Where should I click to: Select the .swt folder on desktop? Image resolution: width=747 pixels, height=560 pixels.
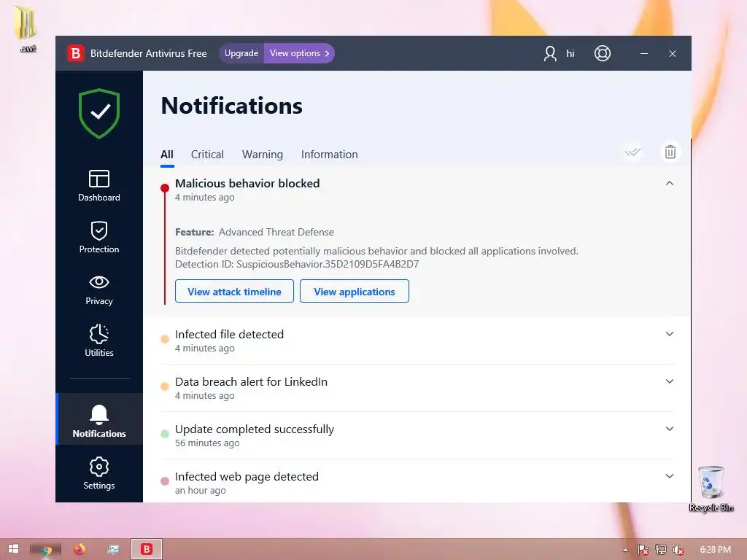click(x=26, y=28)
